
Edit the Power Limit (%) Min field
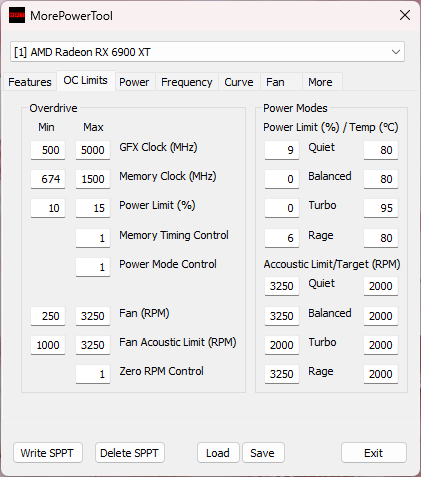[48, 208]
